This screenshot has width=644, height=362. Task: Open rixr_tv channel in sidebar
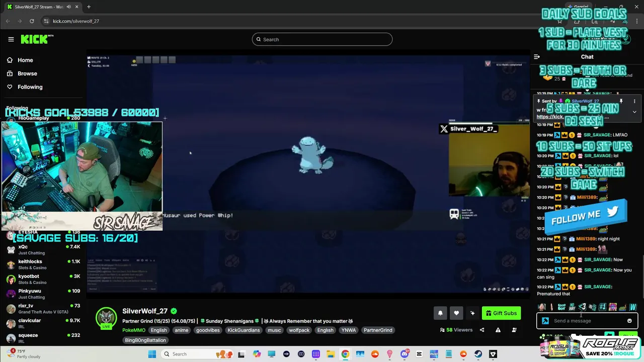[x=43, y=309]
